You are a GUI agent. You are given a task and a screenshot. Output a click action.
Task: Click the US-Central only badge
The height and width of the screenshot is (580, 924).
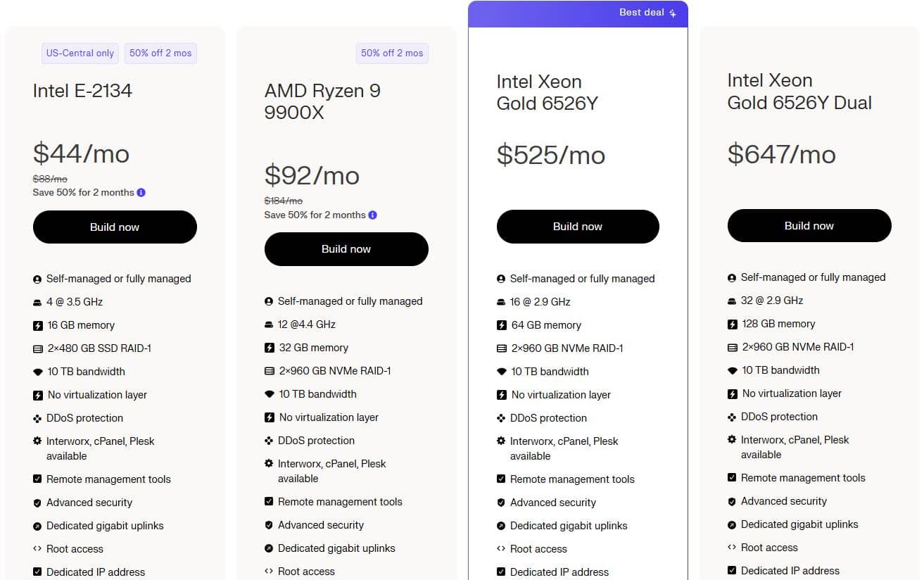pos(80,53)
